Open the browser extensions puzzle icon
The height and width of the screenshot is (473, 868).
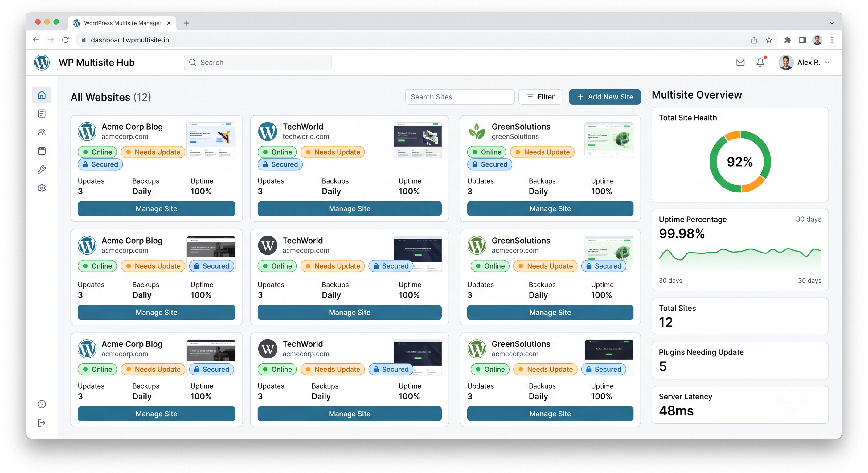pos(788,40)
